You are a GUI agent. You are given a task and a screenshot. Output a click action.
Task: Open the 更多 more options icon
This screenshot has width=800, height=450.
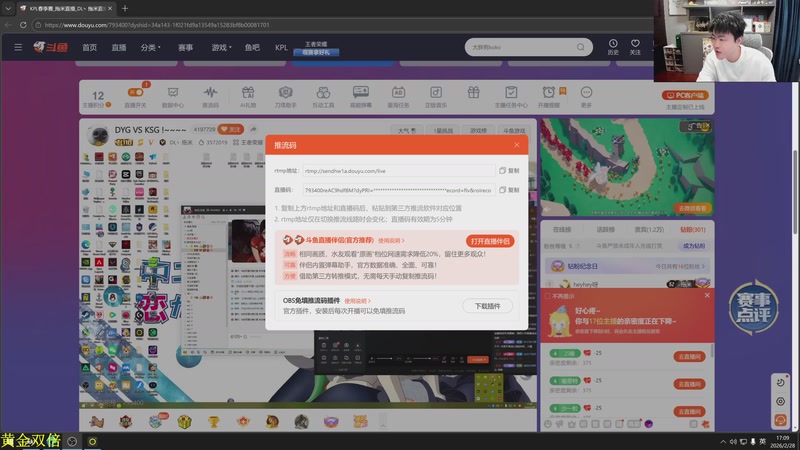(586, 97)
